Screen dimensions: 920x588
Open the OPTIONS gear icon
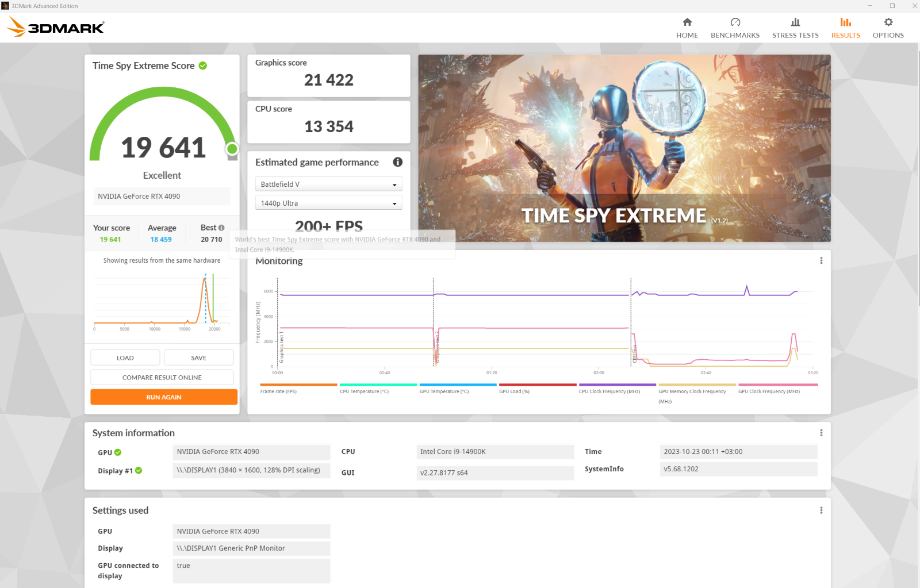point(888,22)
